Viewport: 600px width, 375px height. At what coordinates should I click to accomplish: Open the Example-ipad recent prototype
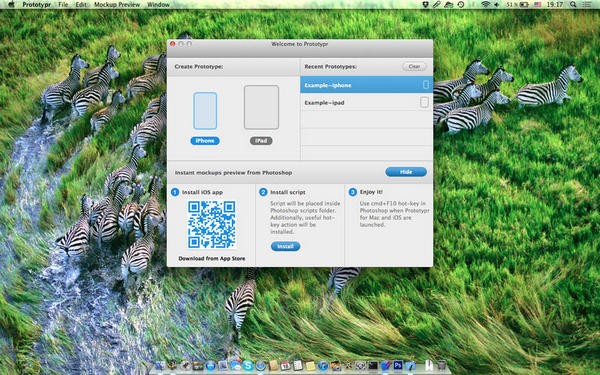(x=367, y=102)
